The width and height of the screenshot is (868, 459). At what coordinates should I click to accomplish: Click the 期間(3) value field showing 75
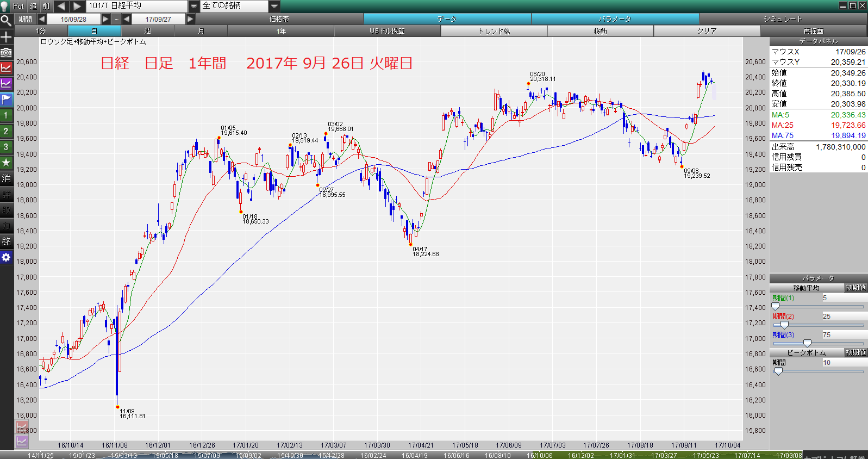(x=844, y=335)
